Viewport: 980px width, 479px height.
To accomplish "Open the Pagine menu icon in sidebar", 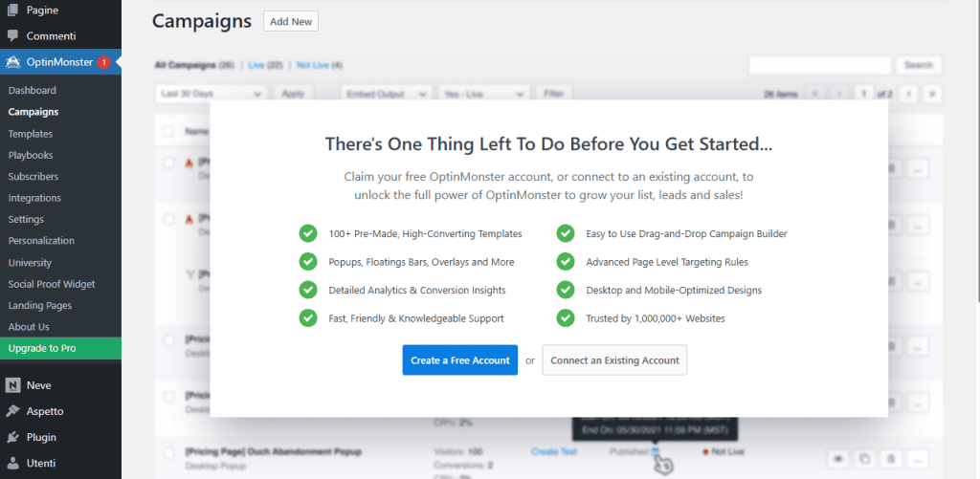I will 12,11.
